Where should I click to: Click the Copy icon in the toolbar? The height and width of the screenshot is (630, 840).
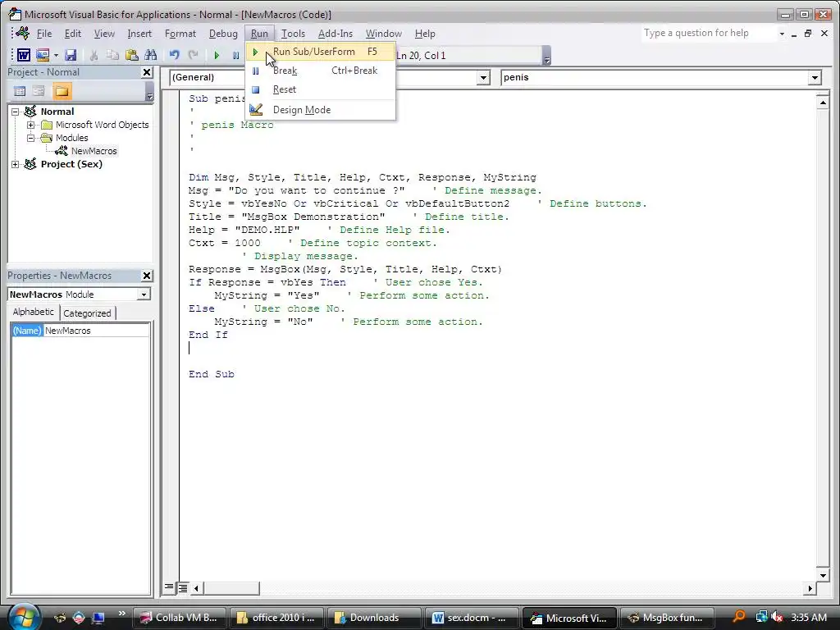coord(112,55)
